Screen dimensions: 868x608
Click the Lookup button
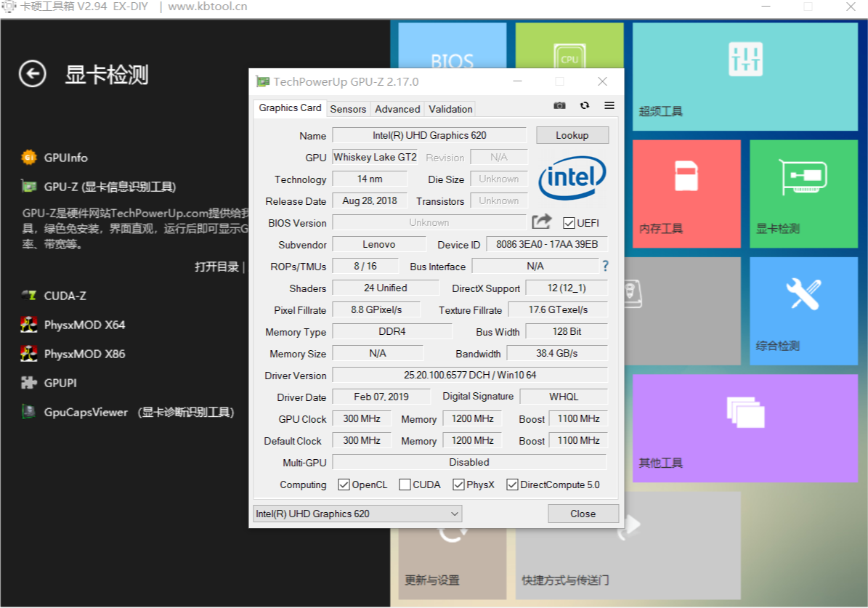coord(572,135)
